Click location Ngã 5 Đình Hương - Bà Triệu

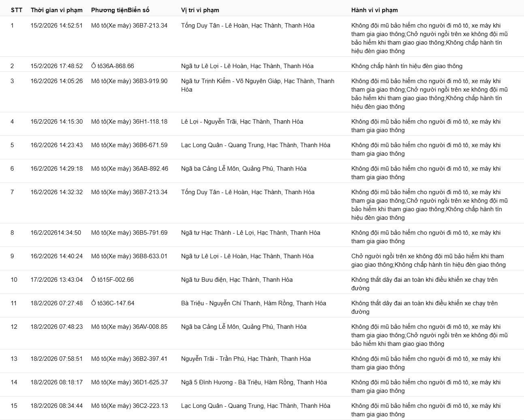click(x=254, y=382)
